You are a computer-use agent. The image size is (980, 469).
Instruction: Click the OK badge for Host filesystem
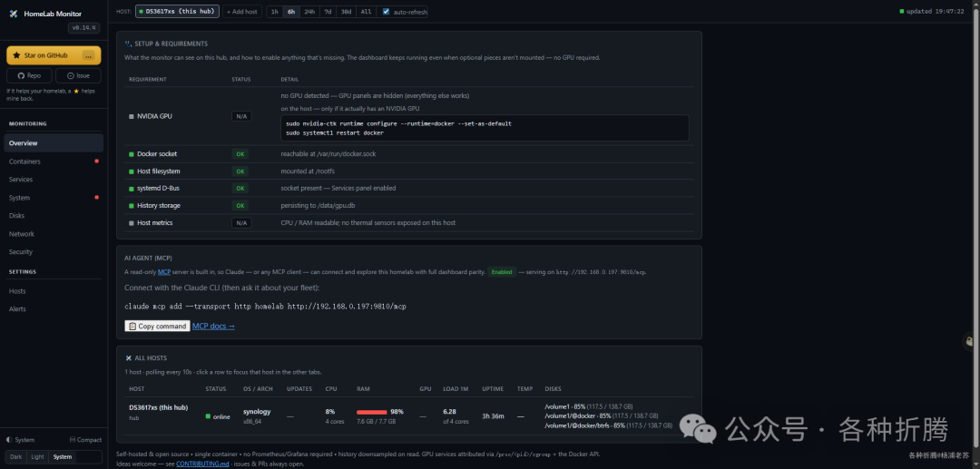(240, 171)
